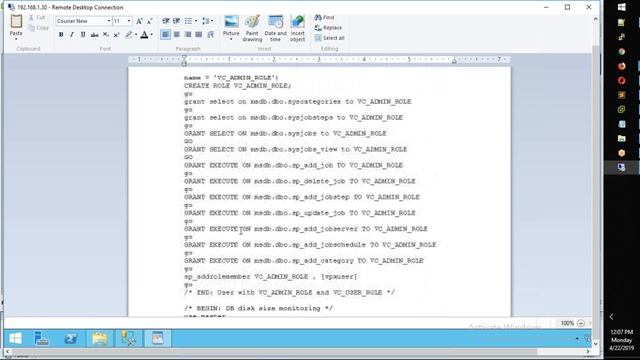Click the zoom out minus button
Image resolution: width=640 pixels, height=360 pixels.
(581, 323)
